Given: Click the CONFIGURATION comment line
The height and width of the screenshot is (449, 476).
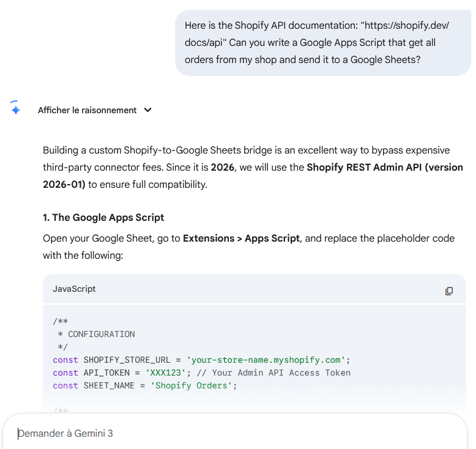Looking at the screenshot, I should pos(96,334).
